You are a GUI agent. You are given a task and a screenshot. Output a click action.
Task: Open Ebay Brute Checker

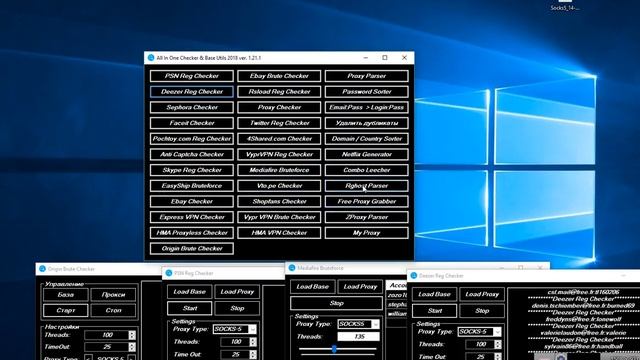(279, 76)
